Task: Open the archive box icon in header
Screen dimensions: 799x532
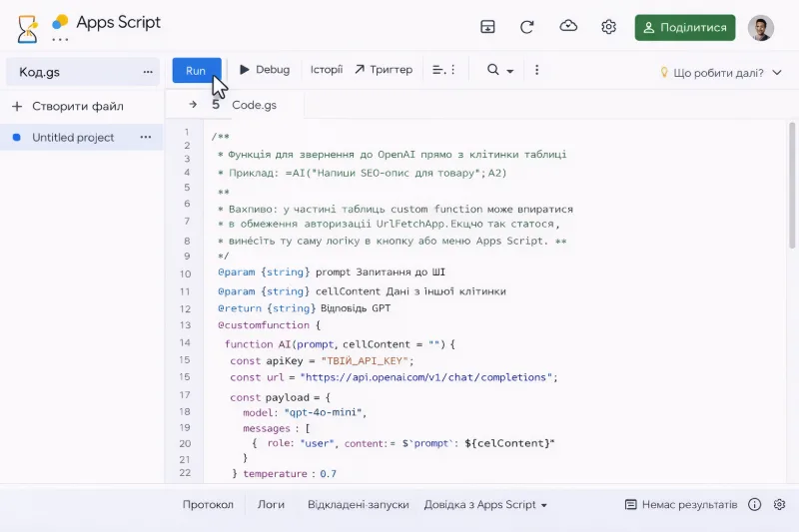Action: coord(487,27)
